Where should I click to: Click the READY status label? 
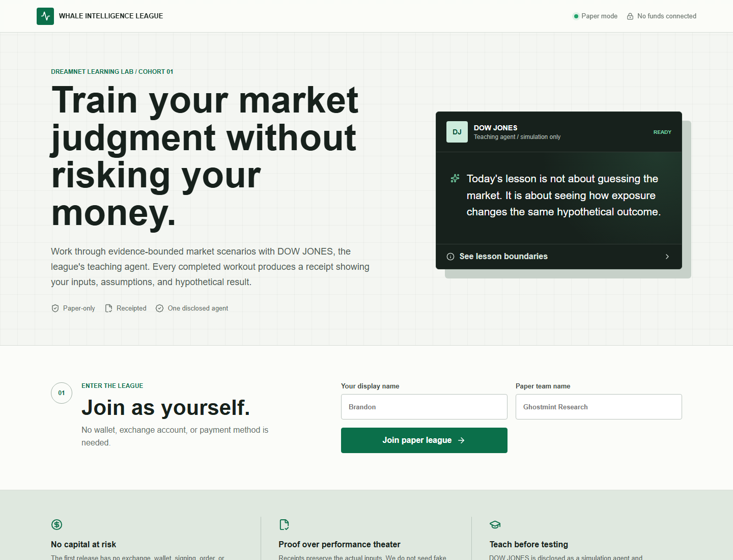pos(662,132)
